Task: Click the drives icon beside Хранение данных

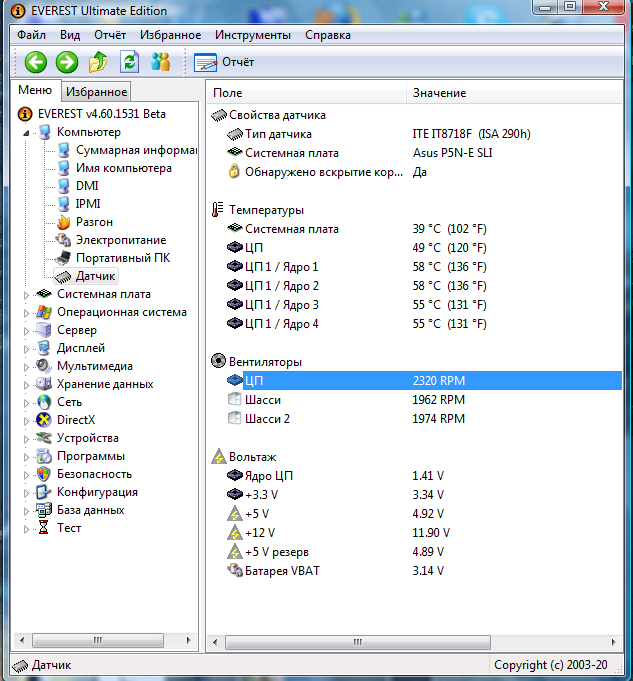Action: pyautogui.click(x=44, y=384)
